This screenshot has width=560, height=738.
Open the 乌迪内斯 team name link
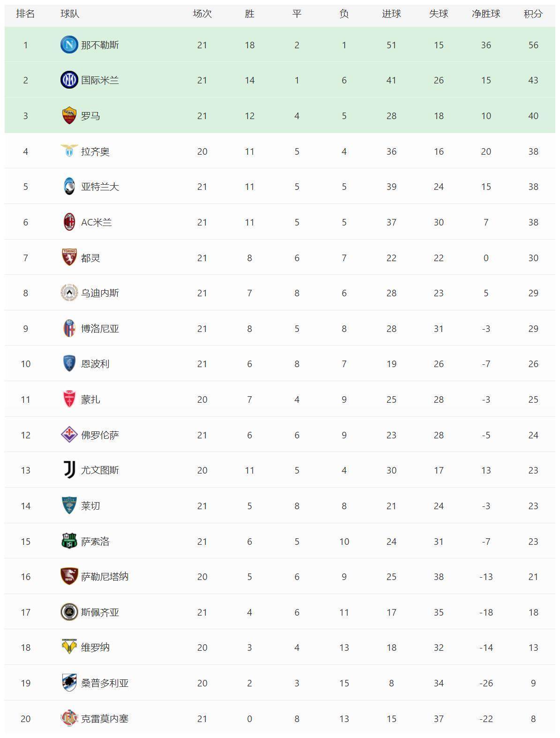[100, 293]
